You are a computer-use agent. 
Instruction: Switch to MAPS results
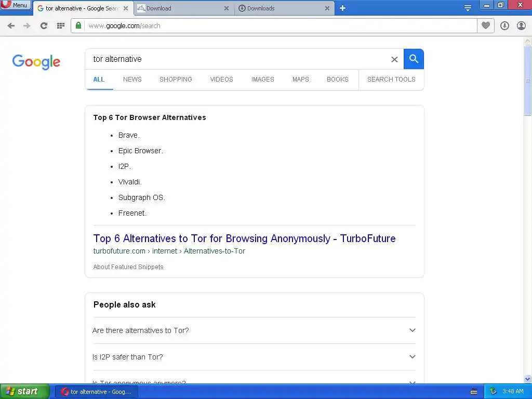(301, 79)
